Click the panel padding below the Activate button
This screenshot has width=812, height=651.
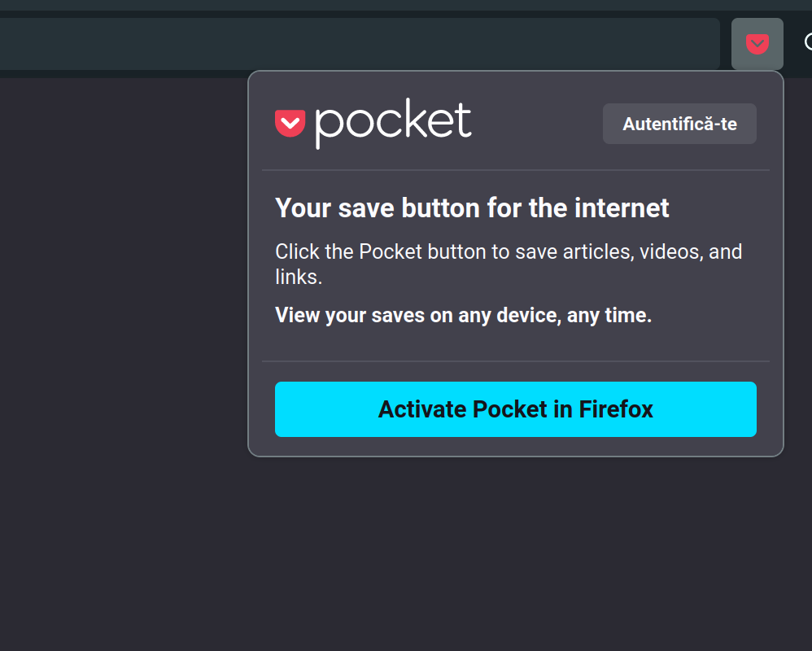[x=515, y=447]
